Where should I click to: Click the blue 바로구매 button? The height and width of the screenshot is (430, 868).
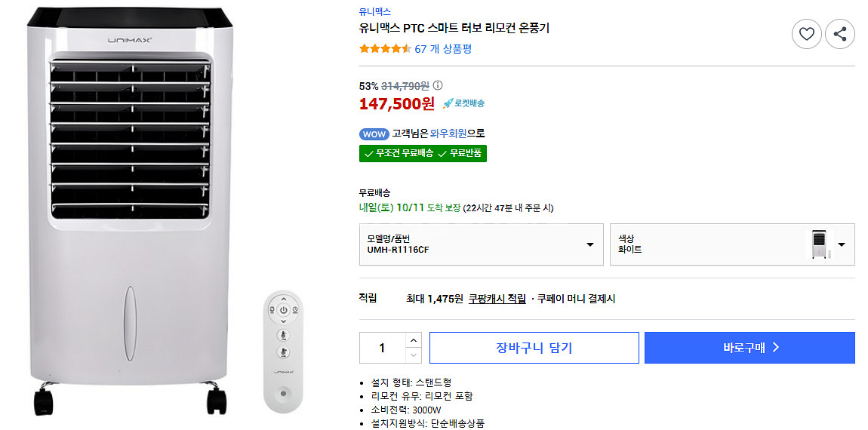749,348
